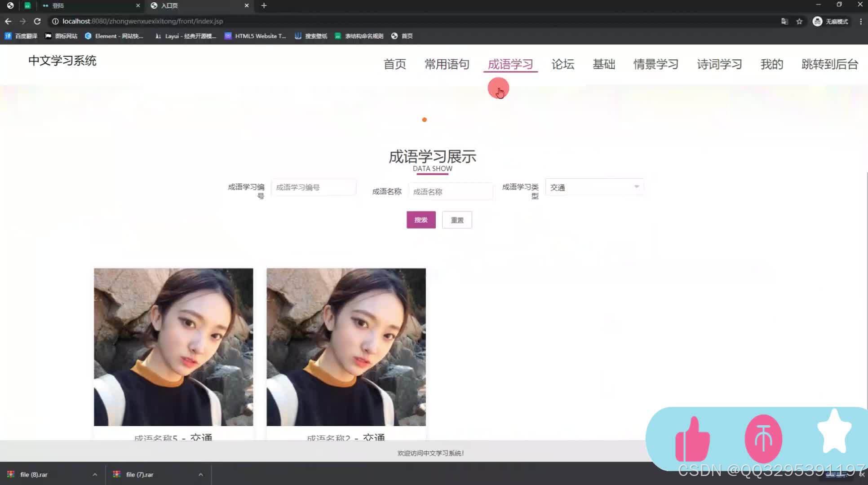
Task: Click the thumbs-up like icon
Action: point(692,439)
